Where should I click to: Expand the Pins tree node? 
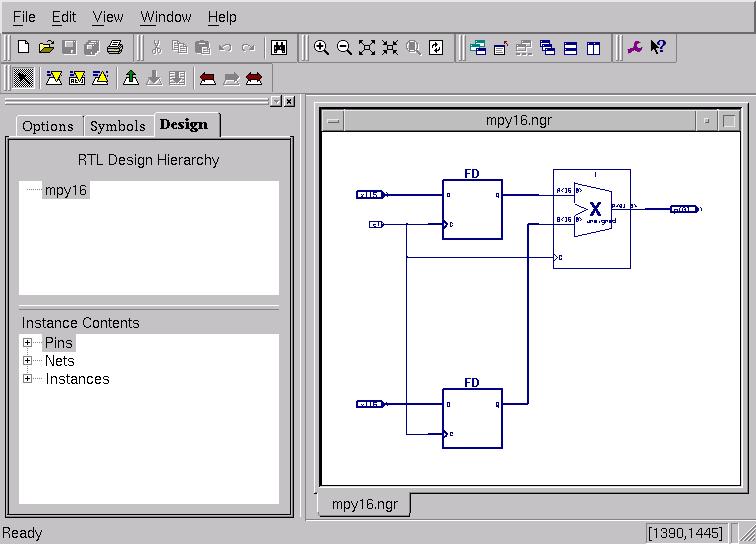[28, 343]
